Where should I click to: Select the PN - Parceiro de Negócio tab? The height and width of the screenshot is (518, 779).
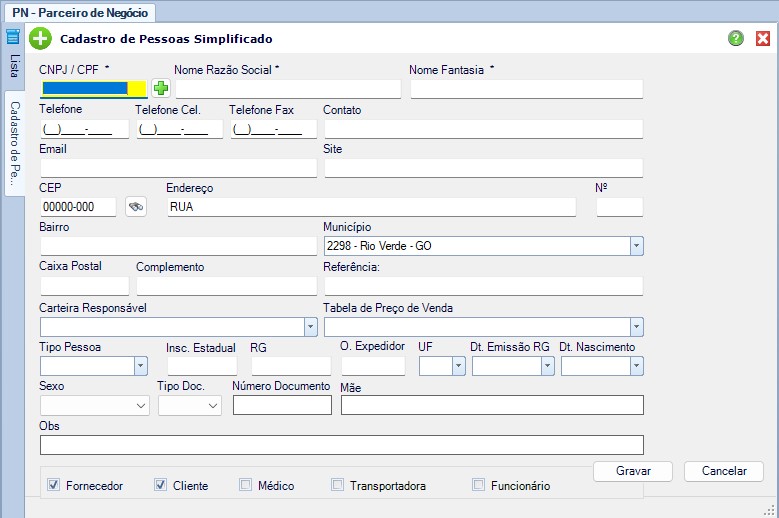coord(80,12)
